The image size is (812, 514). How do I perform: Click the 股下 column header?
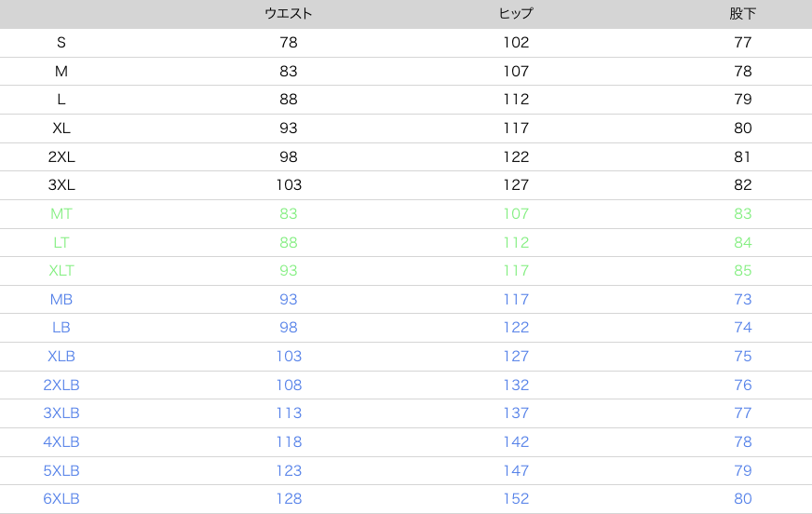(x=742, y=14)
